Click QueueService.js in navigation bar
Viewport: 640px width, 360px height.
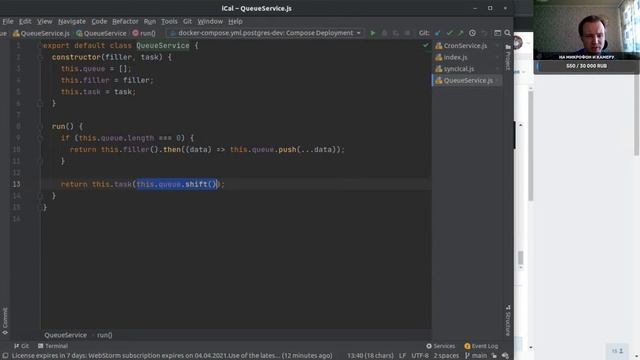(41, 33)
